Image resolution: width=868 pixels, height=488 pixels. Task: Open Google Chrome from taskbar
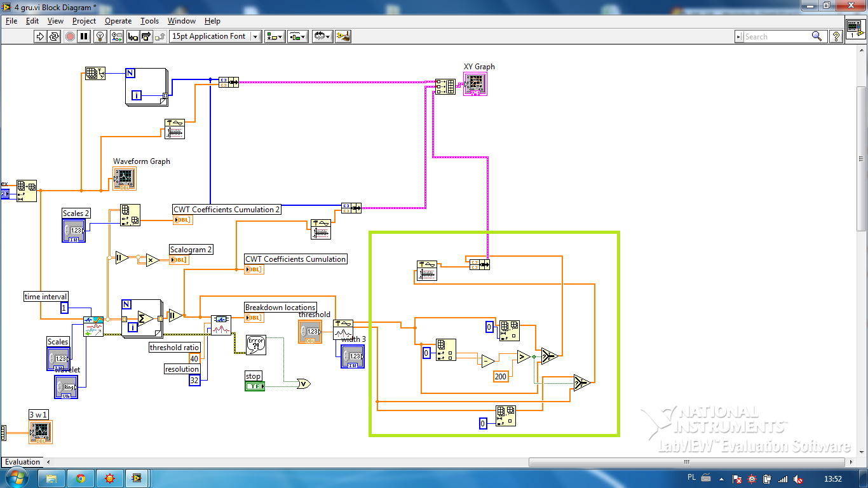(81, 478)
